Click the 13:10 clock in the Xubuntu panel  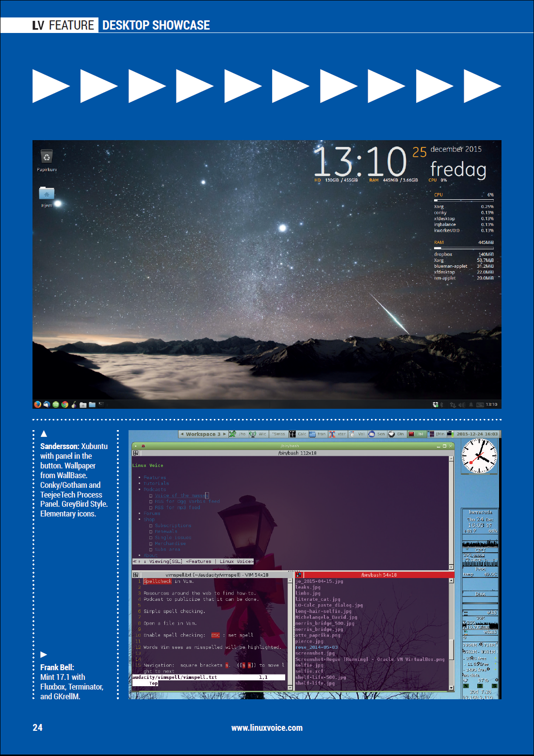pos(491,404)
